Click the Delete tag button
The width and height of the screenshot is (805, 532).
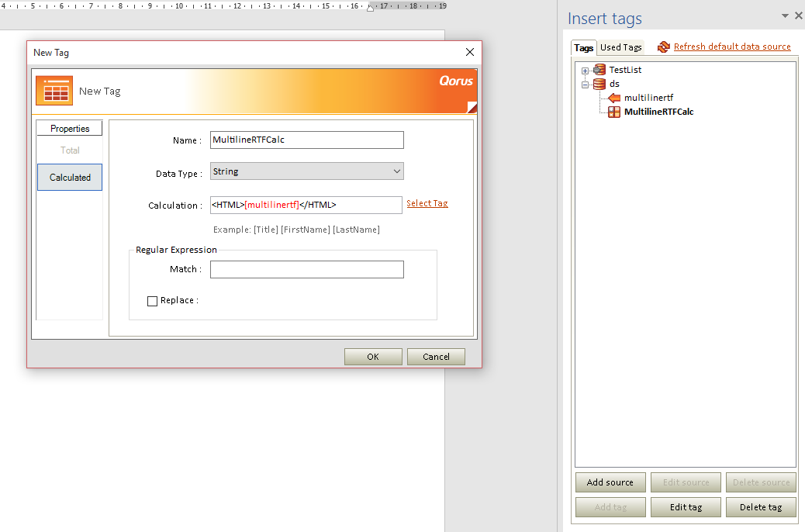761,507
